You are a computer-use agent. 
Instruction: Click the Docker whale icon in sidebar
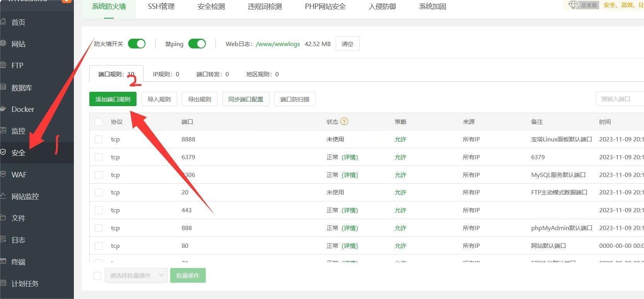pos(3,109)
